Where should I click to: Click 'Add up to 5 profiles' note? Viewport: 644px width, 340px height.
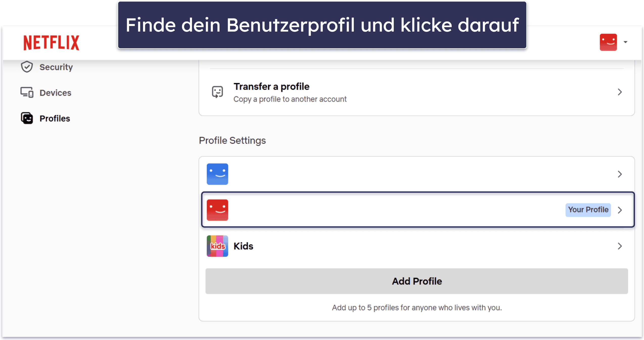(417, 308)
